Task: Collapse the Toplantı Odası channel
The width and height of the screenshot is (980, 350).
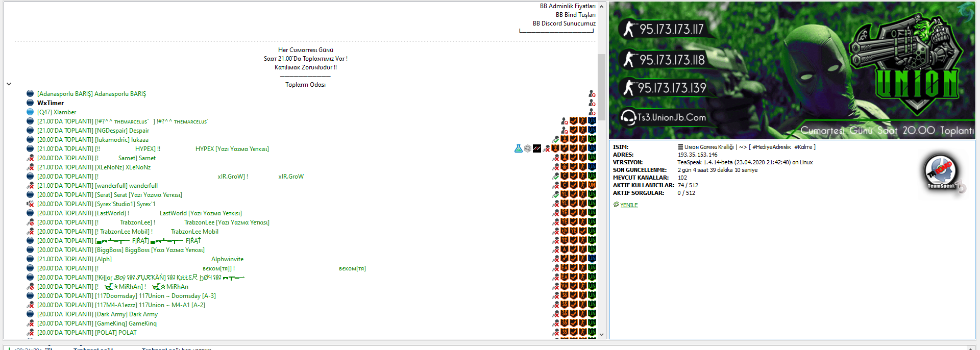Action: click(x=9, y=84)
